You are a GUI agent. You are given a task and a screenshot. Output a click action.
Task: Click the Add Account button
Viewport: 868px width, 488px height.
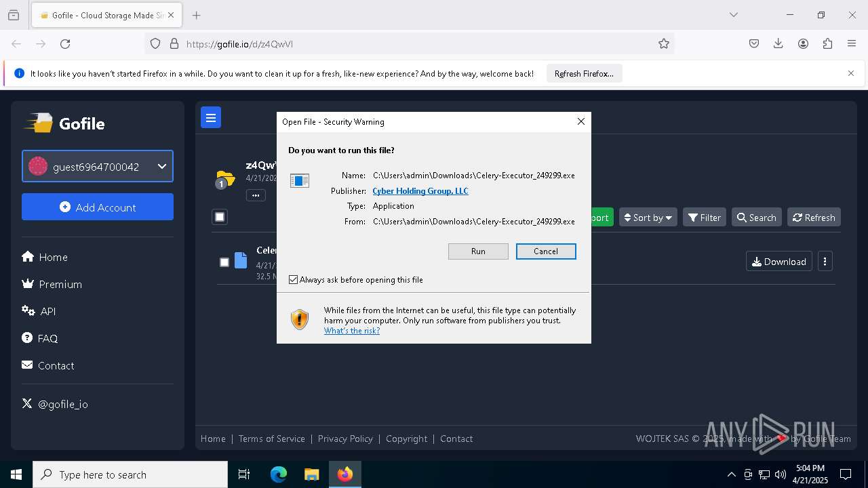coord(98,207)
